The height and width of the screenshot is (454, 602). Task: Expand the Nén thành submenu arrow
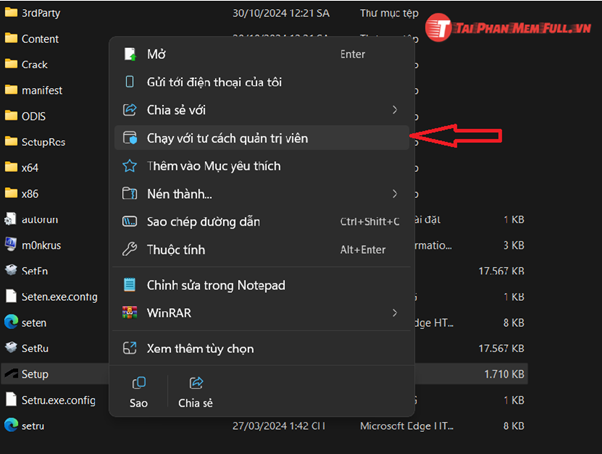(x=394, y=193)
